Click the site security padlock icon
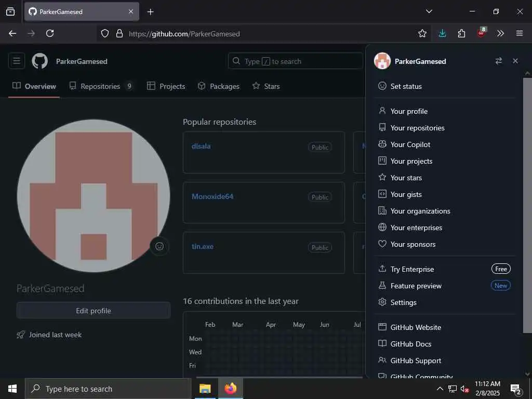Viewport: 532px width, 399px height. pyautogui.click(x=119, y=33)
